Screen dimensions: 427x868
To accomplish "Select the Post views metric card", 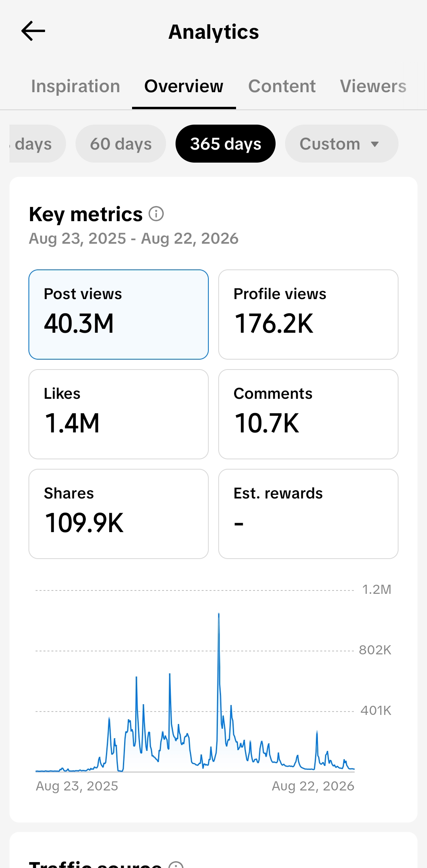I will pyautogui.click(x=119, y=315).
